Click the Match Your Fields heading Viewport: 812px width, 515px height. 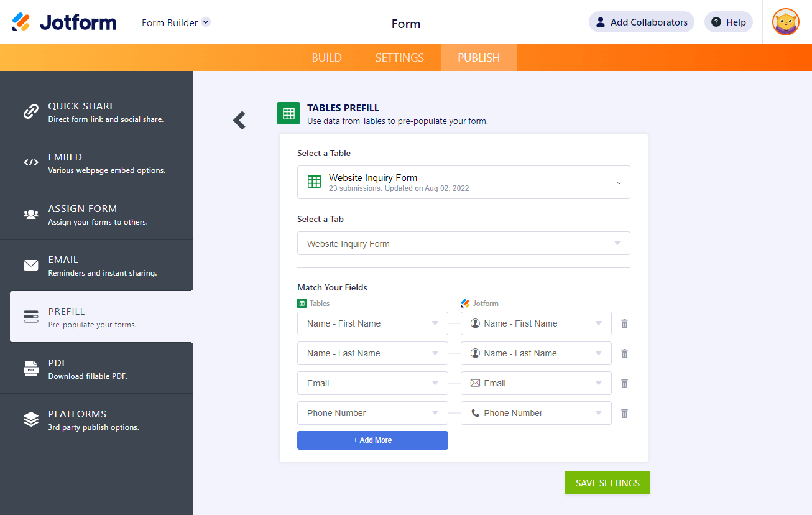point(332,287)
